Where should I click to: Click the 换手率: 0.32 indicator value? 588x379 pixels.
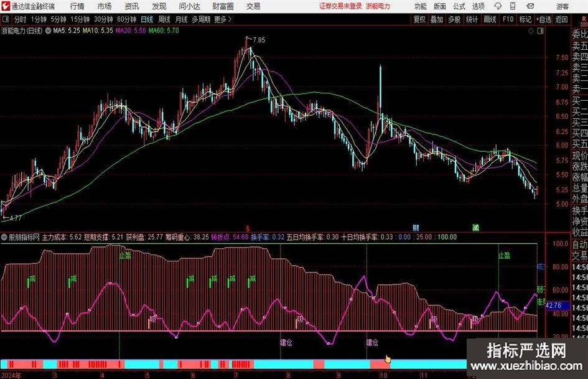click(268, 237)
